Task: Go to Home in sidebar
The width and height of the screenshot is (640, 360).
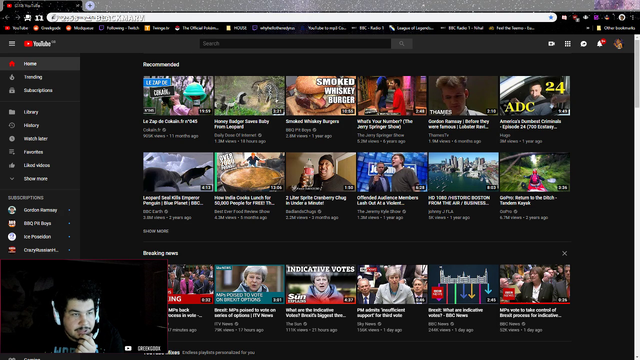Action: 40,64
